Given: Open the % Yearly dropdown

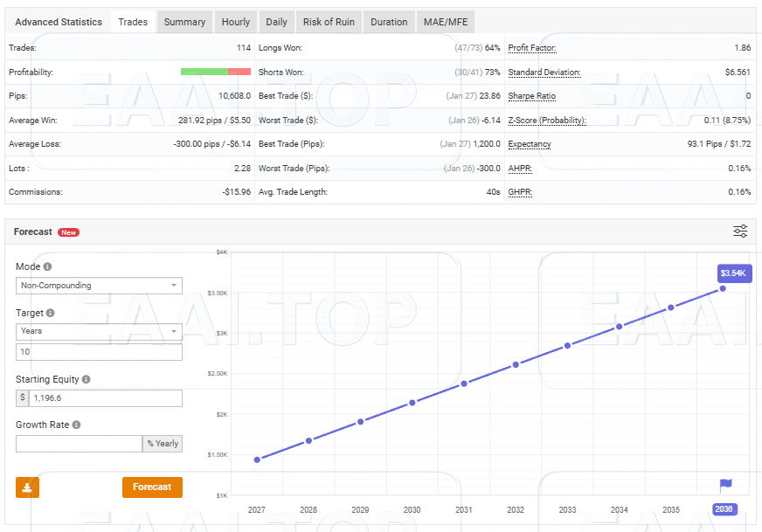Looking at the screenshot, I should (x=163, y=444).
